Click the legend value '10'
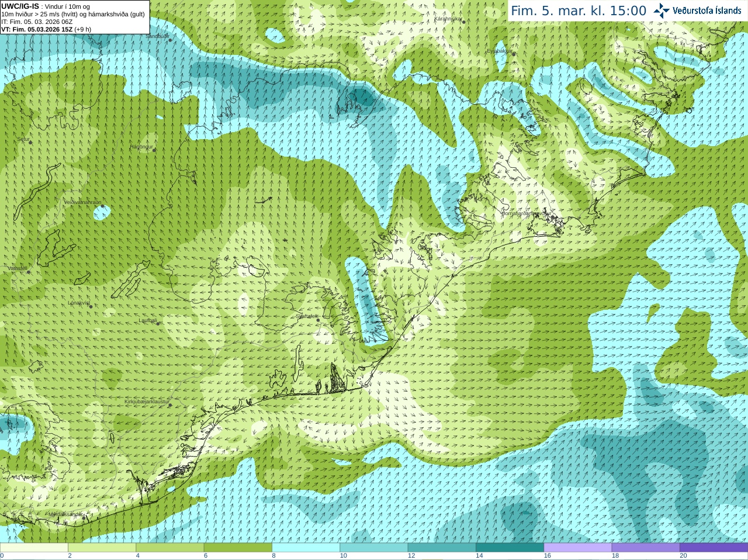The width and height of the screenshot is (748, 560). coord(343,556)
